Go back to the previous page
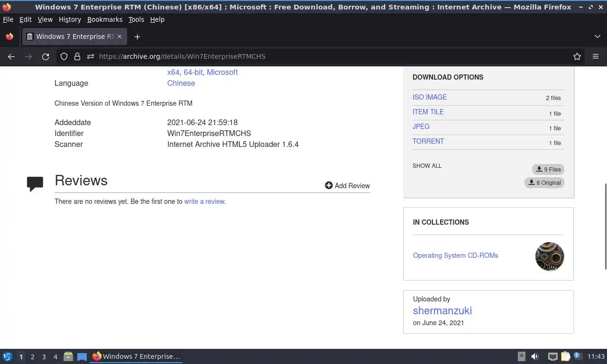This screenshot has width=607, height=364. pyautogui.click(x=11, y=56)
